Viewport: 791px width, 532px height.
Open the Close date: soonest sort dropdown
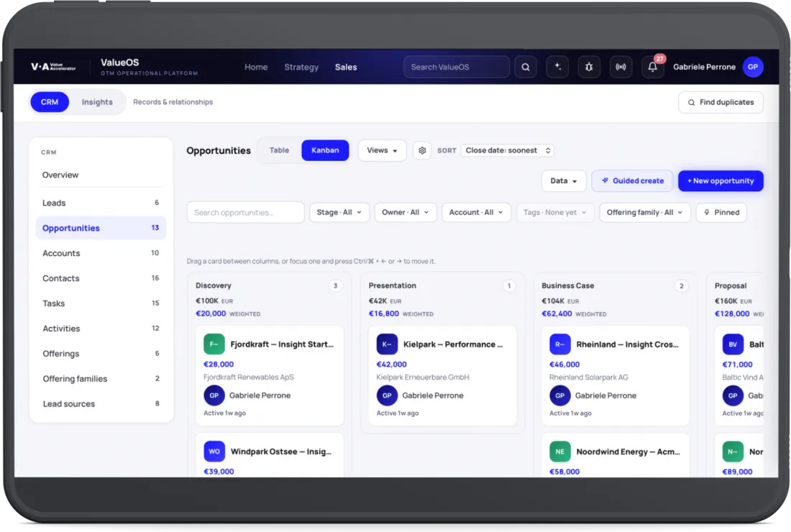pos(508,150)
